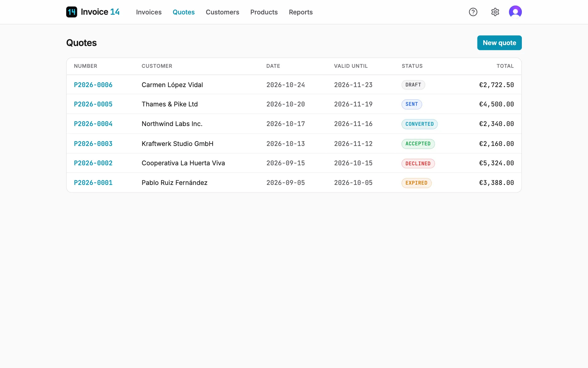Open the Reports tab

[x=301, y=12]
